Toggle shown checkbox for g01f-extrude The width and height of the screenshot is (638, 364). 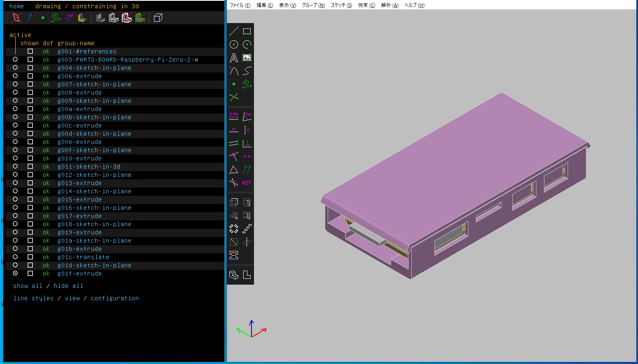tap(30, 274)
